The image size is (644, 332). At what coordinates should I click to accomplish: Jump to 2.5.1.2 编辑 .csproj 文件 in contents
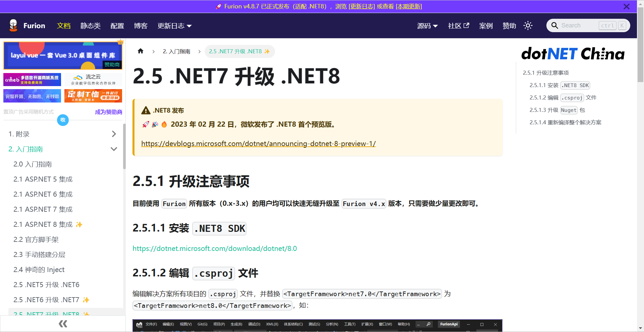click(563, 97)
